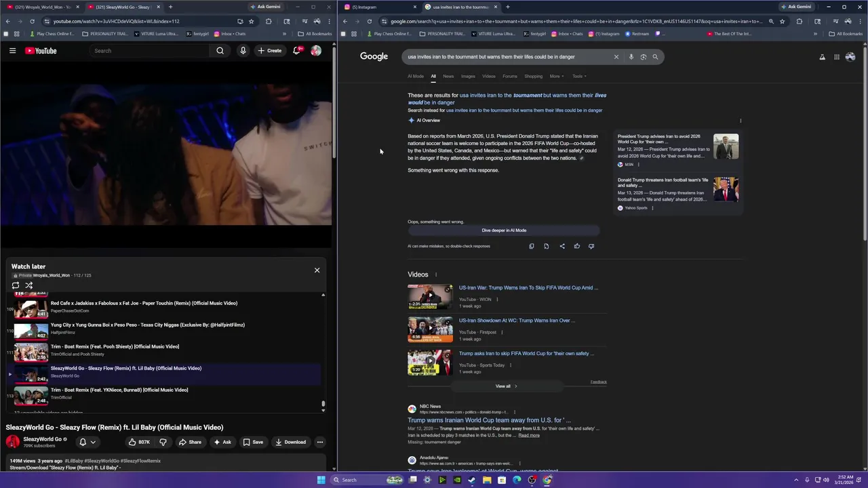Switch to Forums search tab

pos(510,76)
